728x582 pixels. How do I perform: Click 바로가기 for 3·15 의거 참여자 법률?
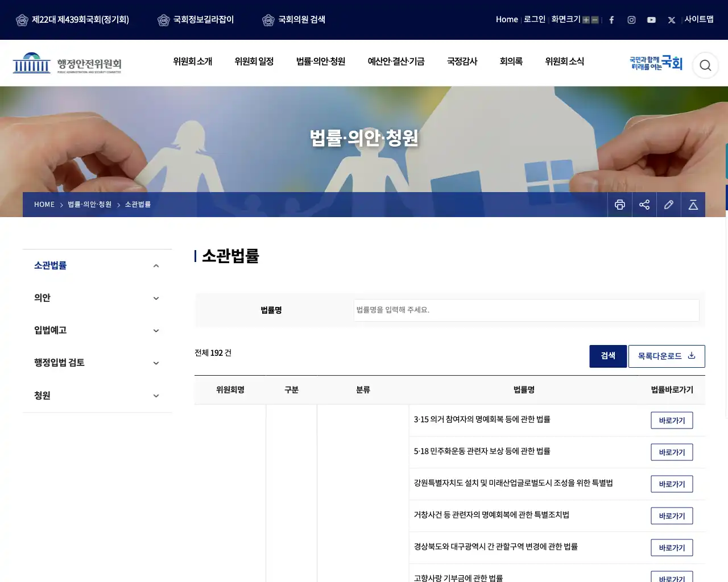click(x=672, y=421)
